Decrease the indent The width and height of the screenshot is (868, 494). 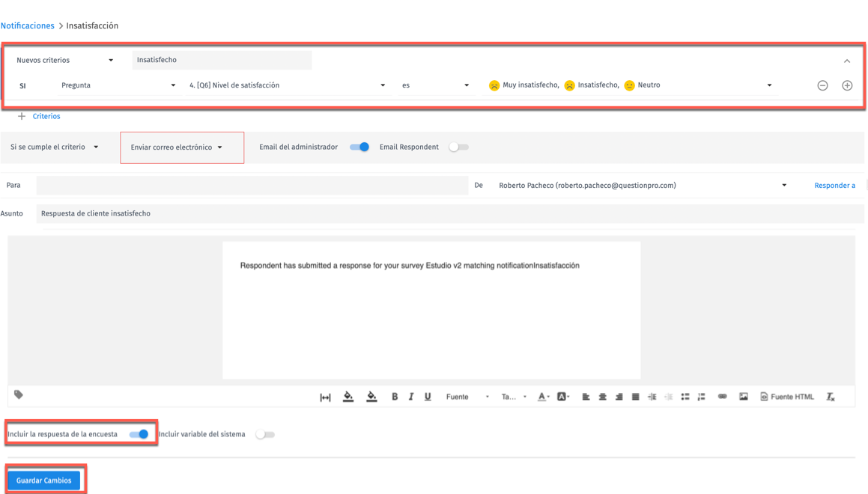pyautogui.click(x=669, y=397)
